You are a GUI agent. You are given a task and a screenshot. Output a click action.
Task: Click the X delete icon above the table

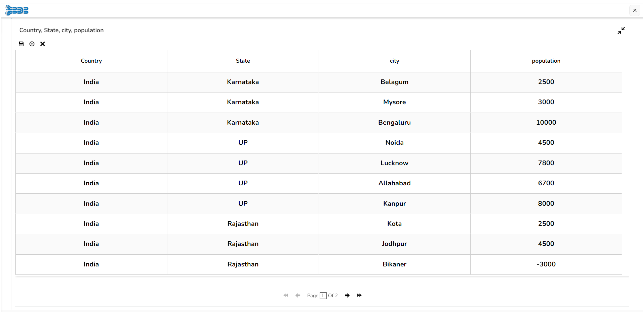pos(43,44)
